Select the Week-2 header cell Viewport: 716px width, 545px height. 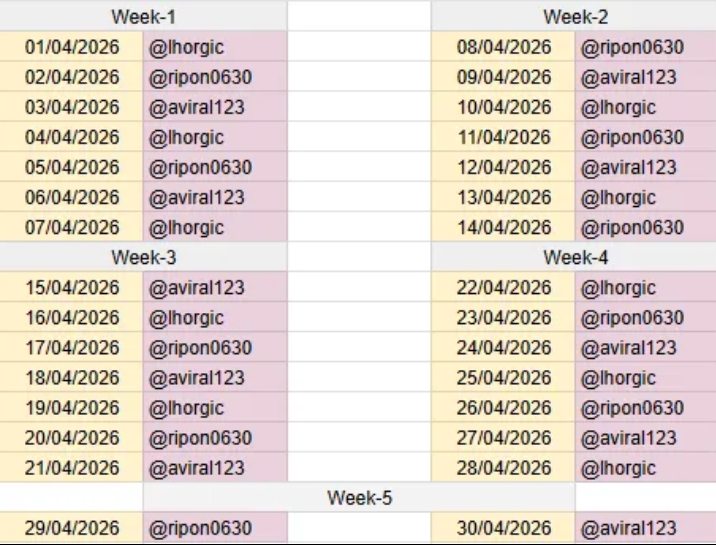point(575,16)
